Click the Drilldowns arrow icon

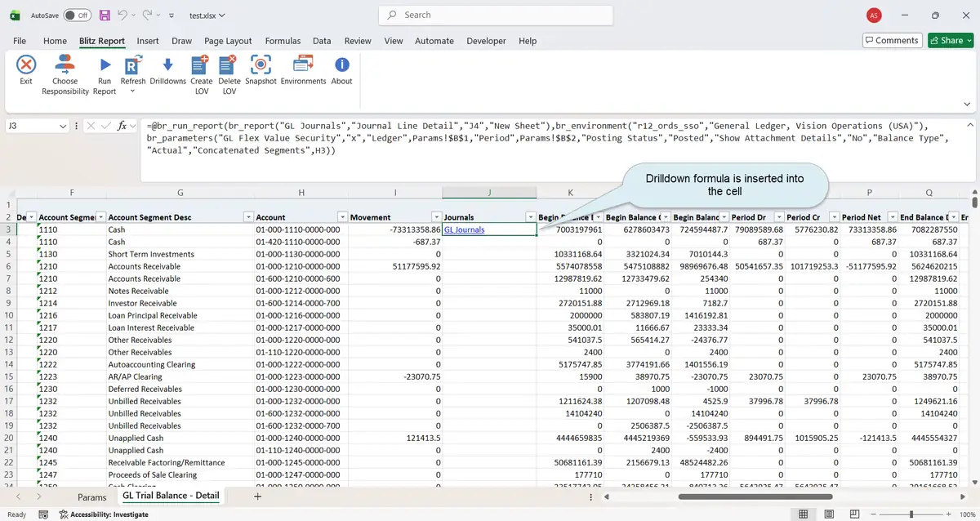click(x=167, y=65)
